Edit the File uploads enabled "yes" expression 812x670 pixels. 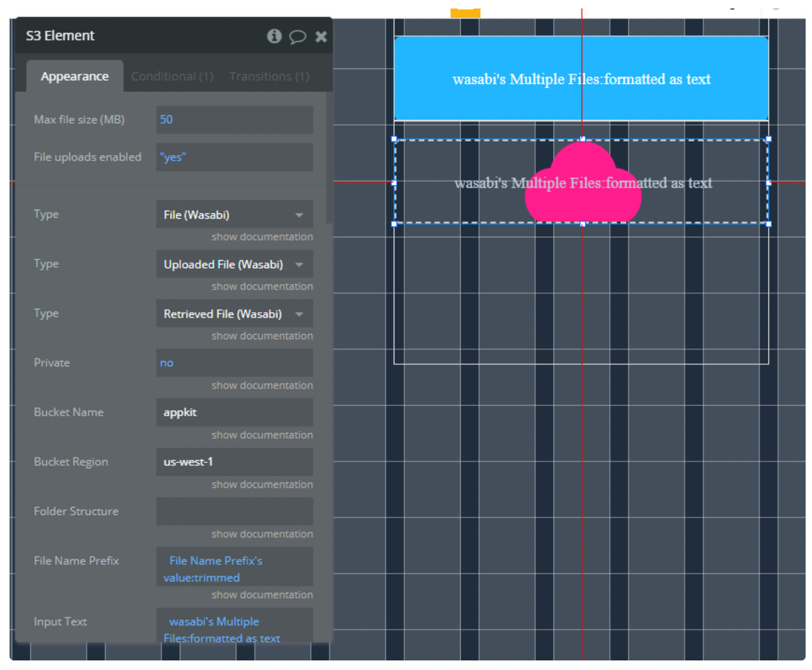(234, 157)
